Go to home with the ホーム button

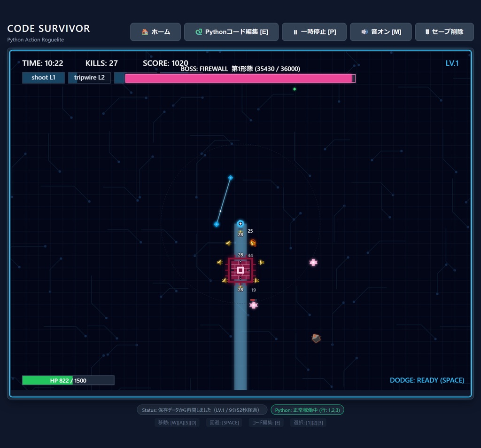155,32
